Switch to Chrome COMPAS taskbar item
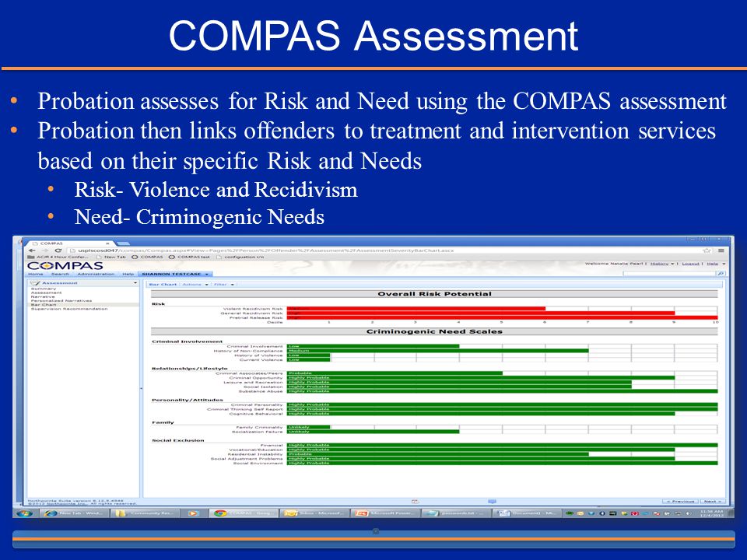This screenshot has height=560, width=747. 244,513
